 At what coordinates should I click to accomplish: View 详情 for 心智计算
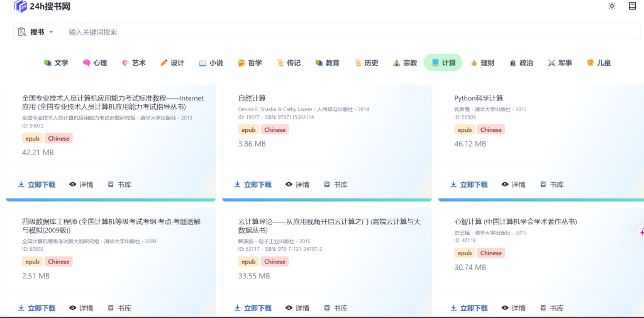(x=513, y=308)
